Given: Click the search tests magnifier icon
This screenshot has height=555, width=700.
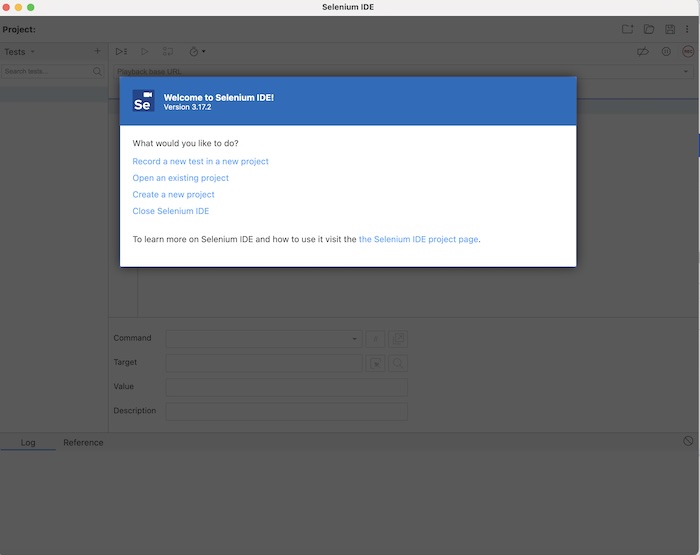Looking at the screenshot, I should coord(97,71).
